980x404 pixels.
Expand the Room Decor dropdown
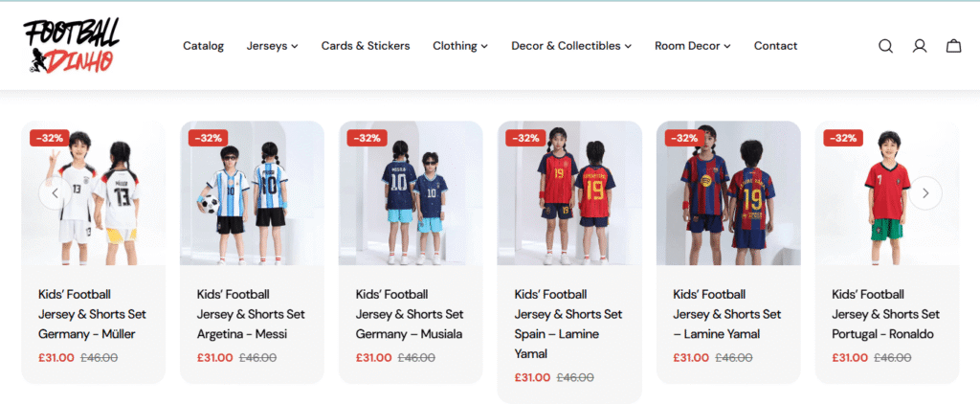click(x=693, y=46)
